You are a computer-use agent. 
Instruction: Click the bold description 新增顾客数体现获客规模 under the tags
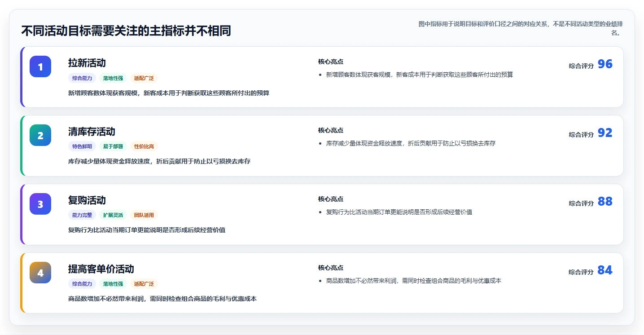pos(169,93)
